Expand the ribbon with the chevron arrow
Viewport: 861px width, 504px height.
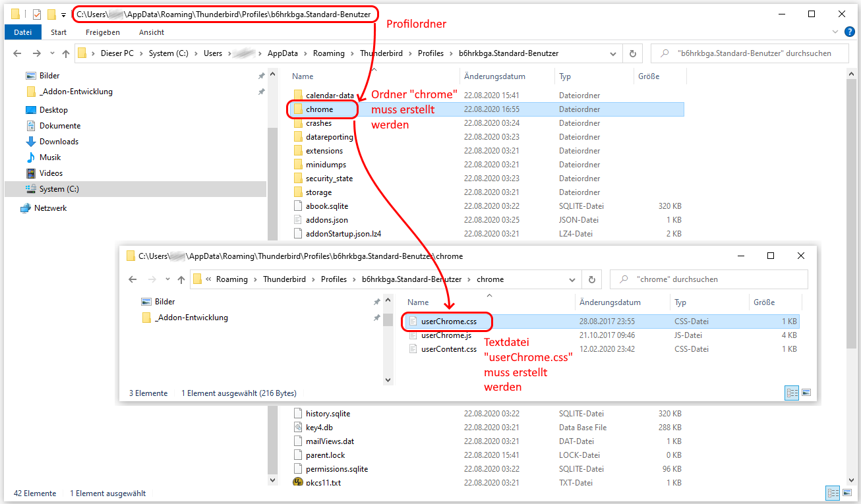[834, 32]
